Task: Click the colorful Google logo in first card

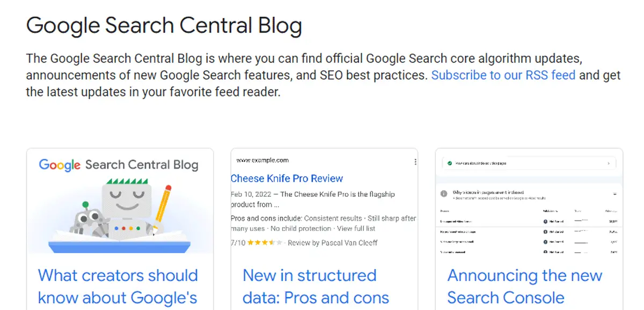Action: tap(60, 165)
